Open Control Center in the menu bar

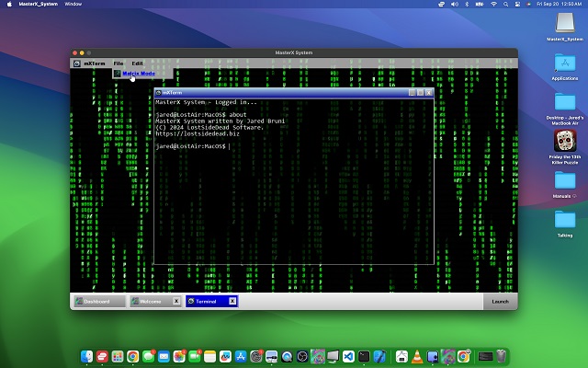pos(517,4)
